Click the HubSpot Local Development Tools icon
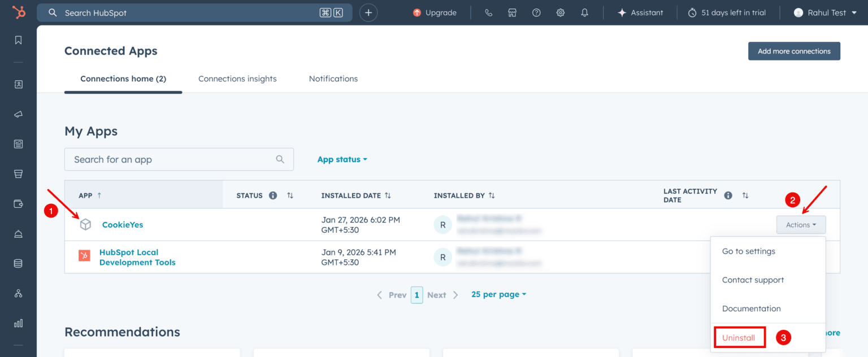The height and width of the screenshot is (357, 868). point(84,256)
